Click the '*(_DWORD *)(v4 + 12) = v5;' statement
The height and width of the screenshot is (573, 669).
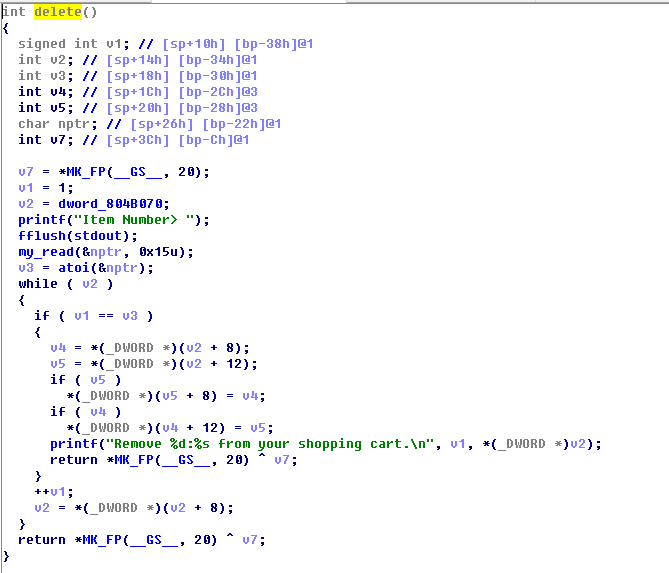pos(170,428)
